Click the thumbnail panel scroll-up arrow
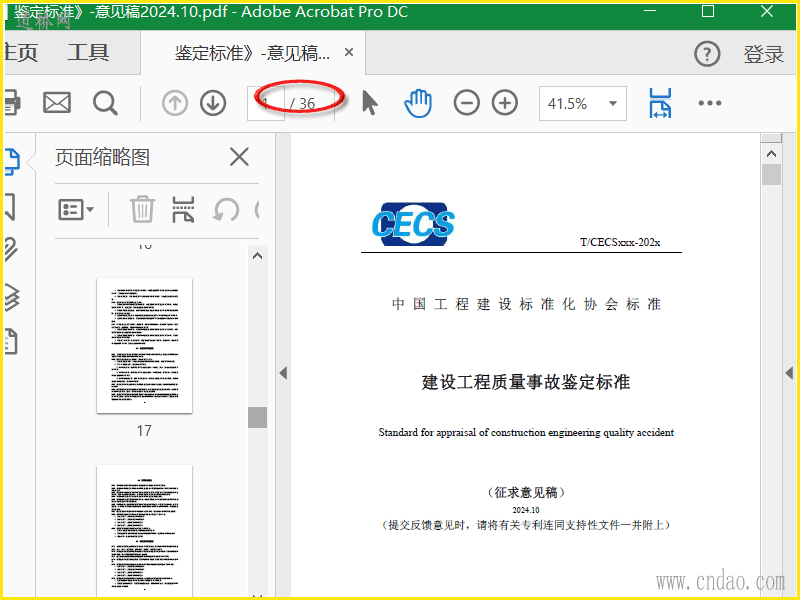Viewport: 800px width, 600px height. pyautogui.click(x=258, y=256)
